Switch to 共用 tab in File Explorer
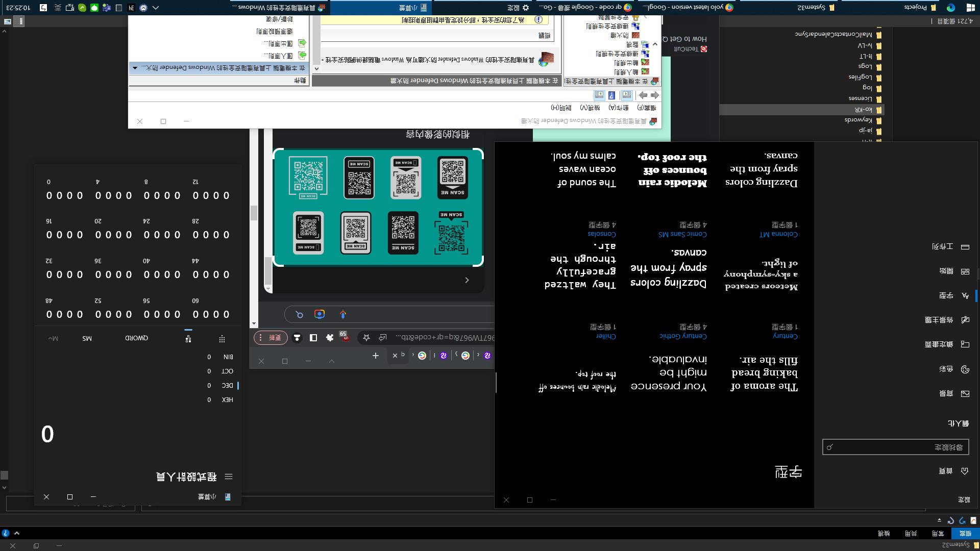Image resolution: width=980 pixels, height=551 pixels. 911,533
